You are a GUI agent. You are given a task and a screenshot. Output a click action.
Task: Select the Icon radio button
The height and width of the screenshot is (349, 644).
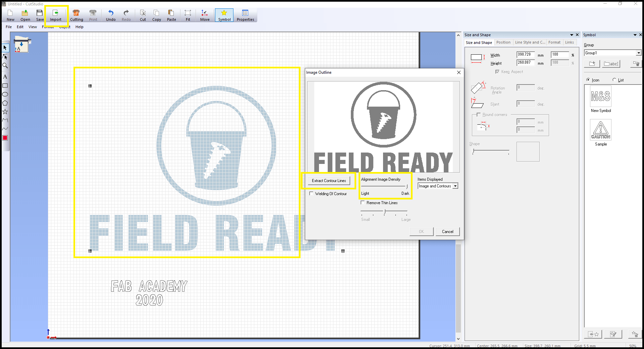[588, 80]
